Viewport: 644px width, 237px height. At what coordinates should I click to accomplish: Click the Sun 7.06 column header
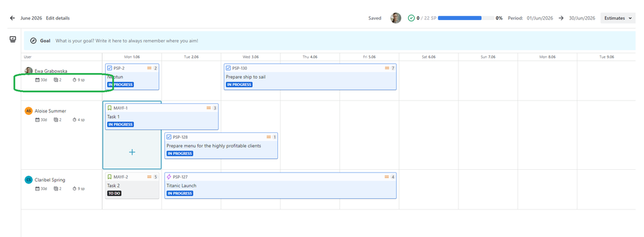coord(488,57)
